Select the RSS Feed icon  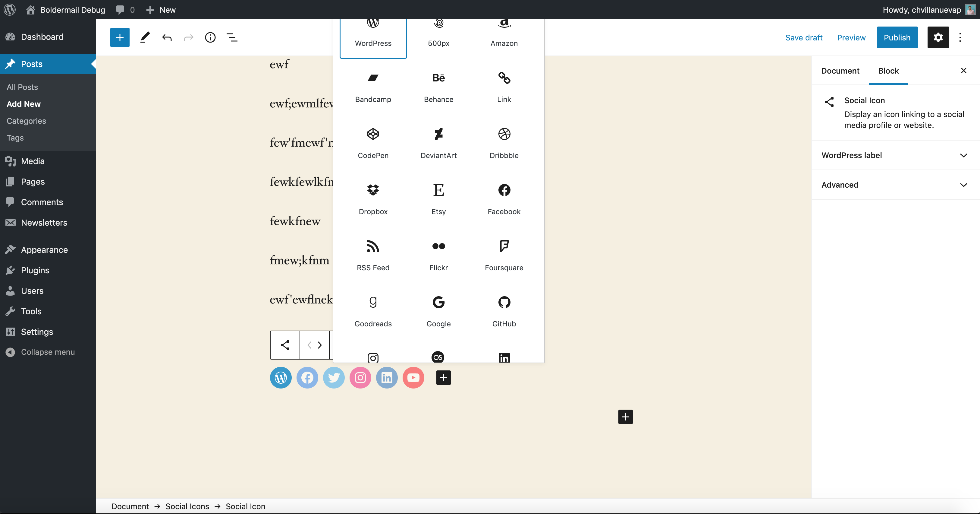point(373,255)
